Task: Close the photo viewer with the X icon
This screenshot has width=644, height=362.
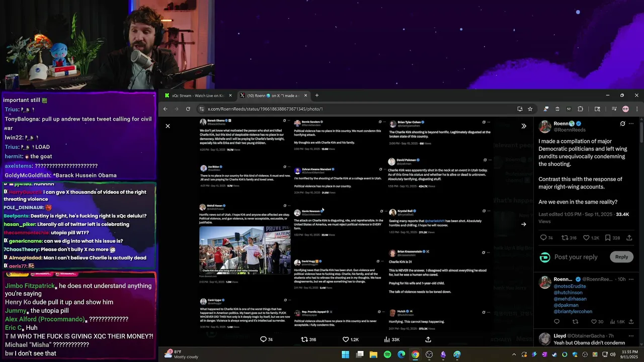Action: click(x=168, y=126)
